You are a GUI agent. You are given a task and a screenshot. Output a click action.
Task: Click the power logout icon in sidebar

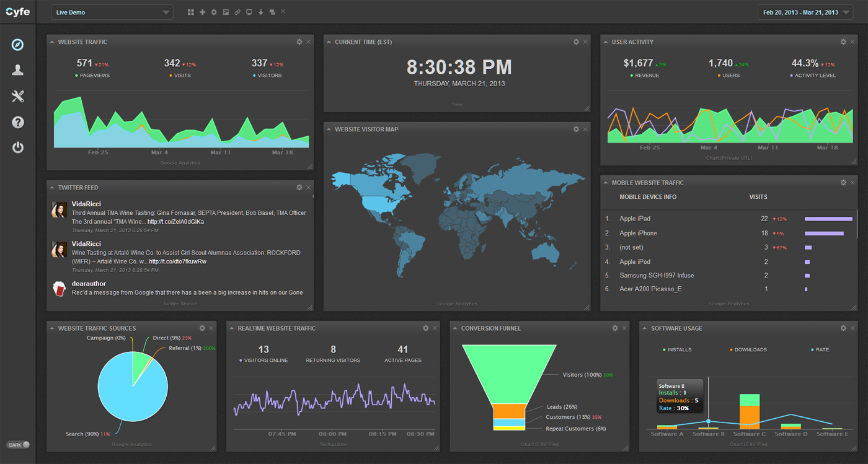coord(18,147)
